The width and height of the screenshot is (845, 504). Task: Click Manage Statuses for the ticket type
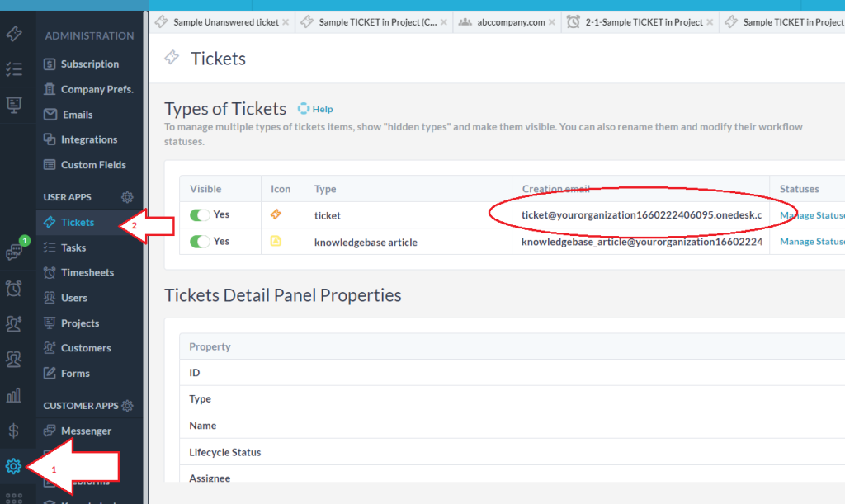point(811,215)
